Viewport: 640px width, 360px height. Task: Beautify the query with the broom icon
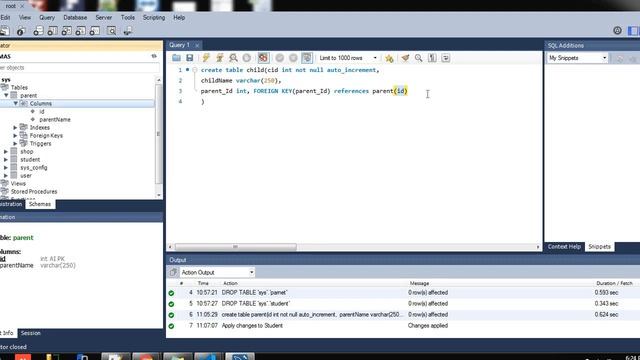pyautogui.click(x=405, y=58)
